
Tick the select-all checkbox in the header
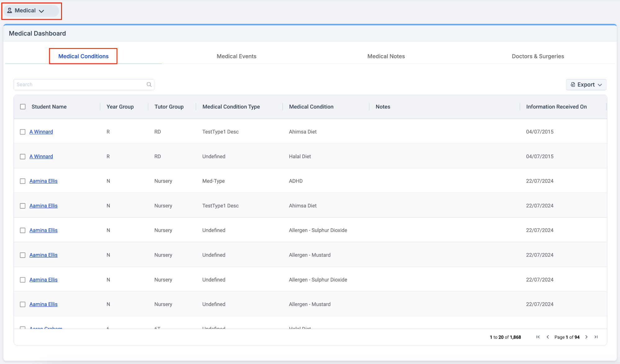click(23, 107)
